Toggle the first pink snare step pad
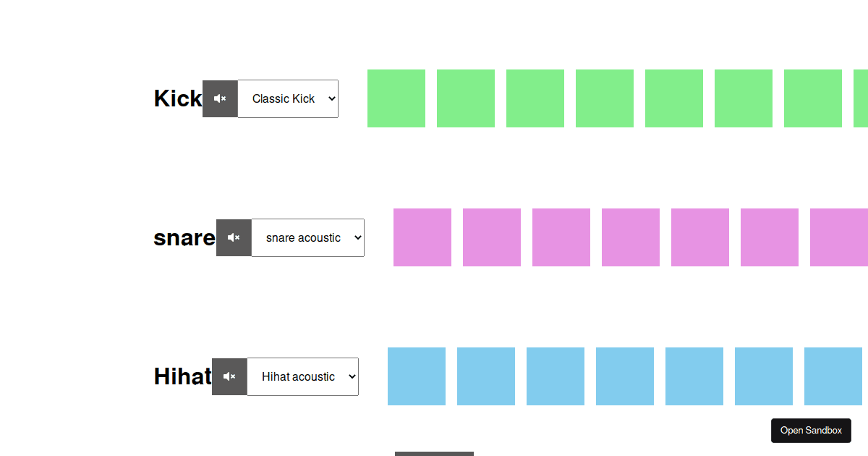The width and height of the screenshot is (868, 456). (x=422, y=237)
